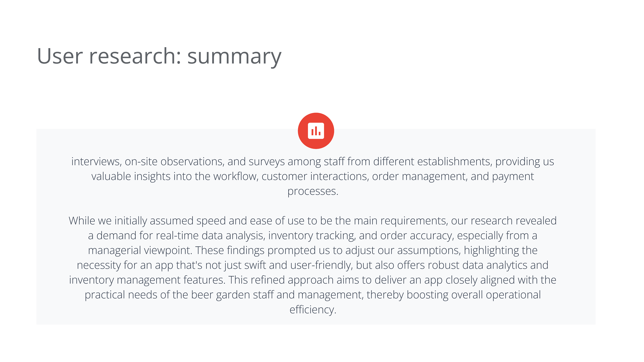Click the final word "efficiency."
Viewport: 644px width, 362px height.
click(313, 310)
